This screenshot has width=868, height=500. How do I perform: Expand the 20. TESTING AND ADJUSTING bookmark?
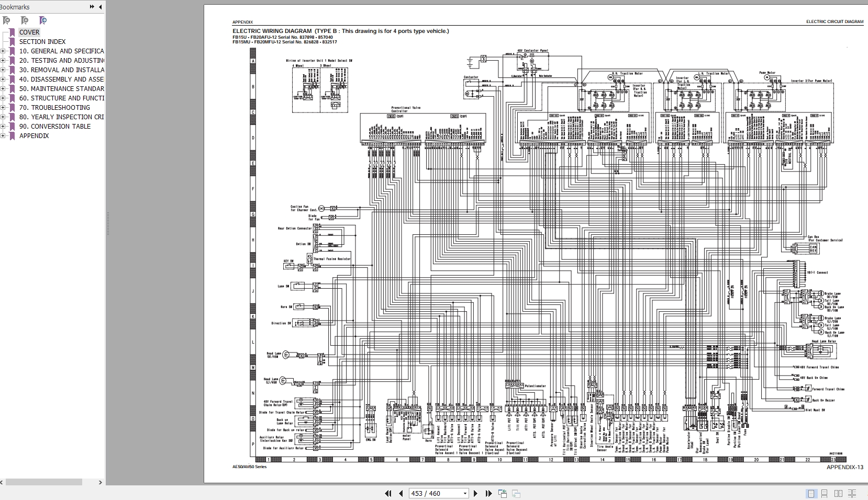click(x=3, y=61)
